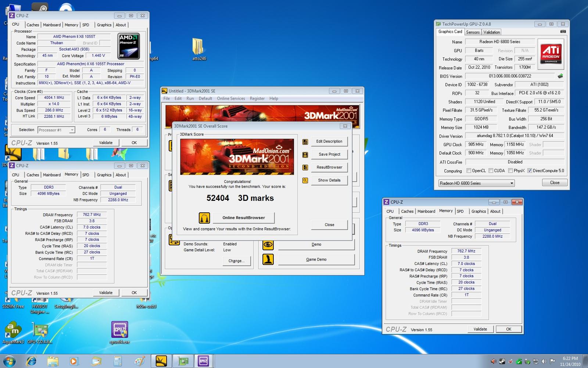
Task: Enable the OpenCL checkbox in GPU-Z
Action: (469, 171)
